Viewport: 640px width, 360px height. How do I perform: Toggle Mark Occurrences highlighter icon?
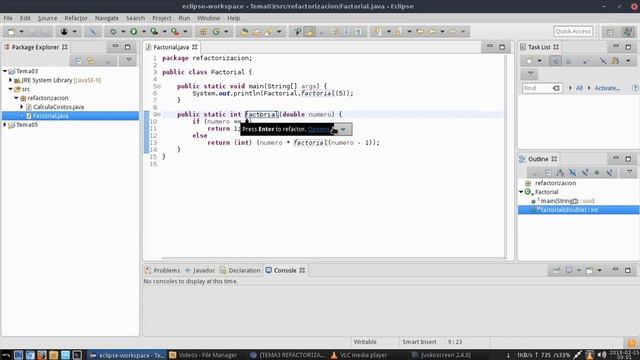coord(310,31)
